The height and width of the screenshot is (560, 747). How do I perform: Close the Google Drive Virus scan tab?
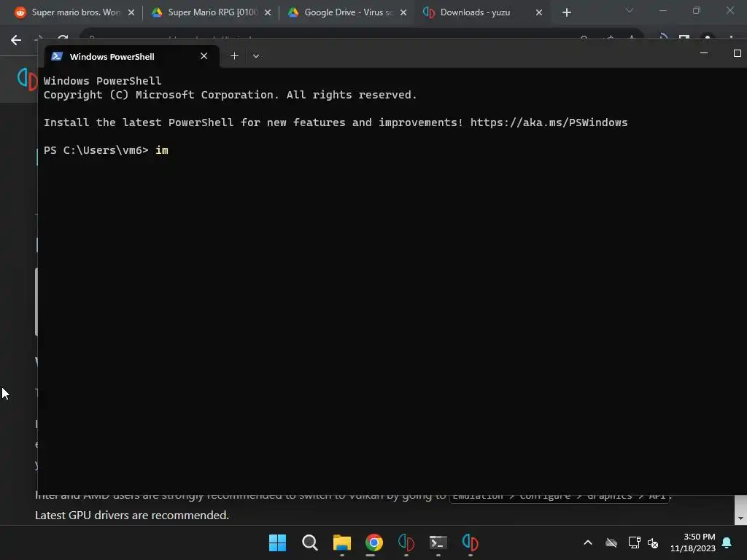tap(403, 12)
